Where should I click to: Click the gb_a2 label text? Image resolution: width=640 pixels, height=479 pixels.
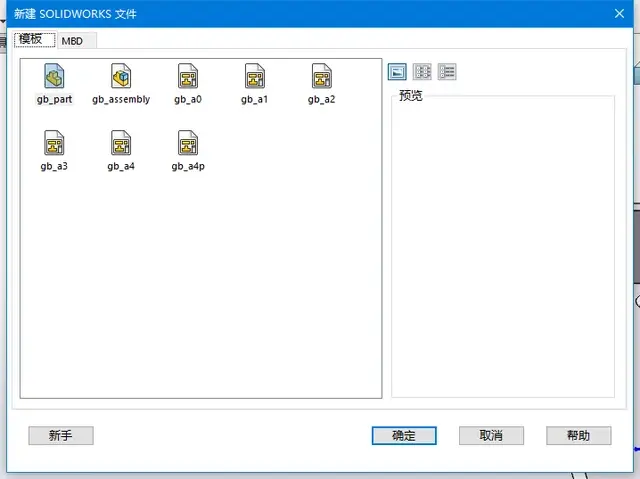322,99
